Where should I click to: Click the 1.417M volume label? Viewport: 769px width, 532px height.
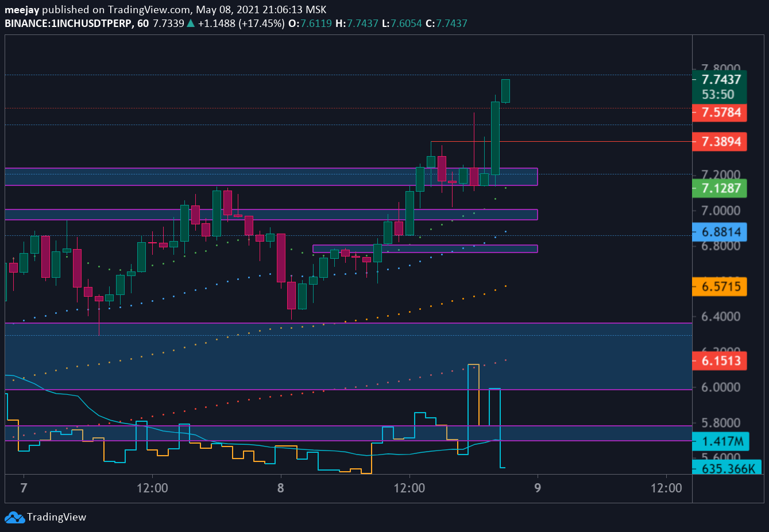721,442
